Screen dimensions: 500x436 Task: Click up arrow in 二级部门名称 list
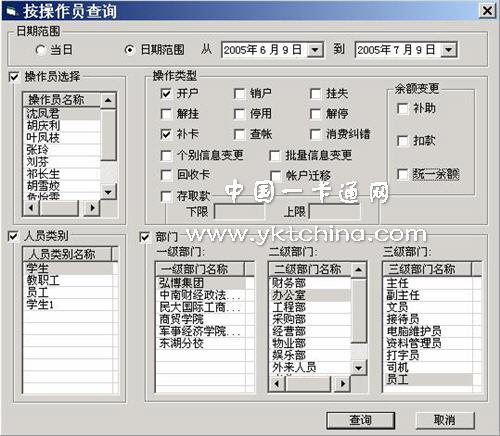[x=359, y=269]
